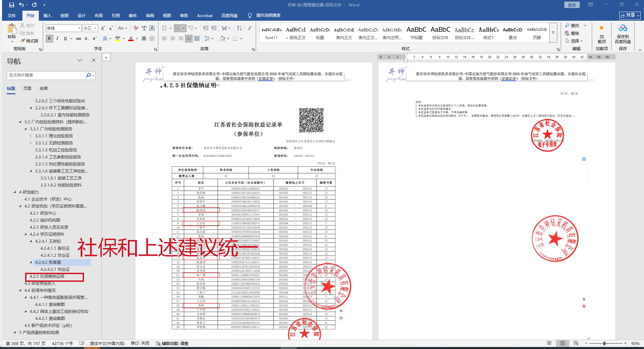Image resolution: width=644 pixels, height=349 pixels.
Task: Toggle bulleted list formatting
Action: click(x=165, y=28)
